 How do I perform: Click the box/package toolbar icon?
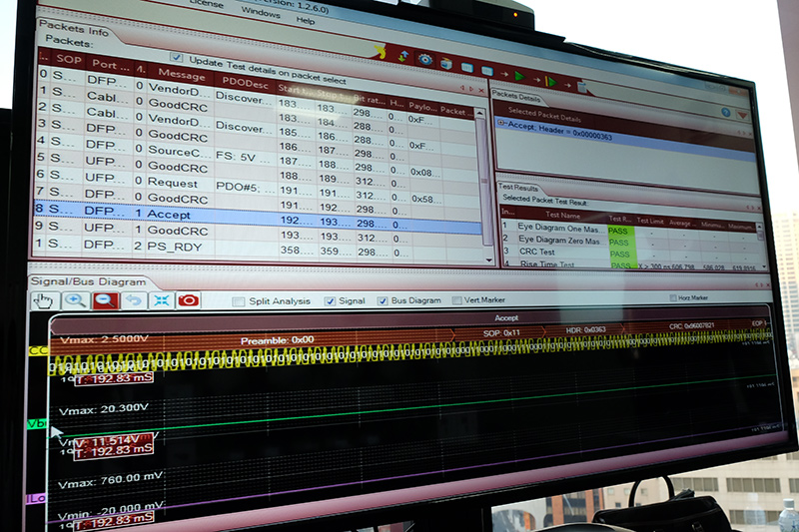click(x=446, y=63)
